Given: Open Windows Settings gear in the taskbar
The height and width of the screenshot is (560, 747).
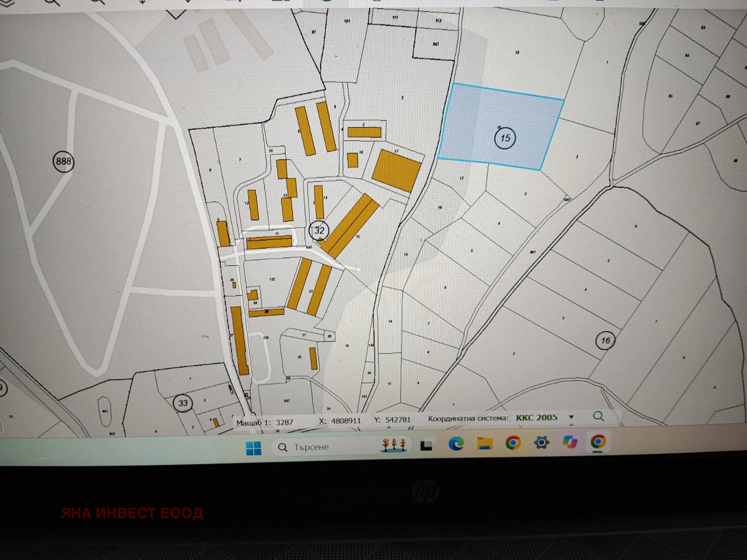Looking at the screenshot, I should click(541, 442).
